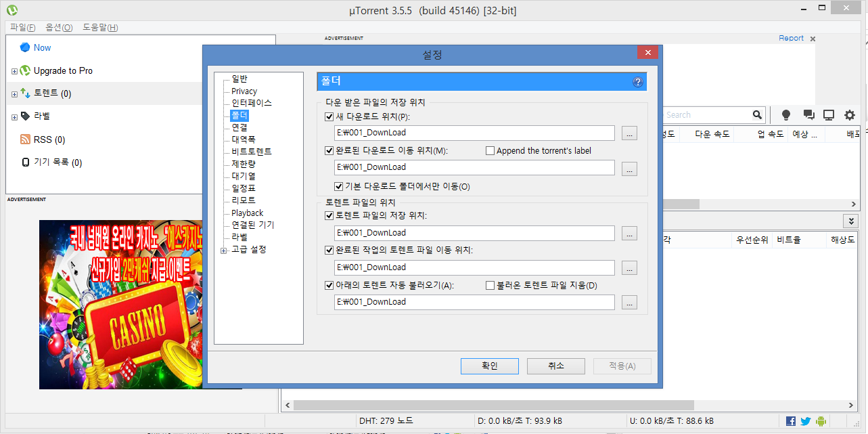The width and height of the screenshot is (868, 434).
Task: Click 확인 button in settings dialog
Action: point(490,366)
